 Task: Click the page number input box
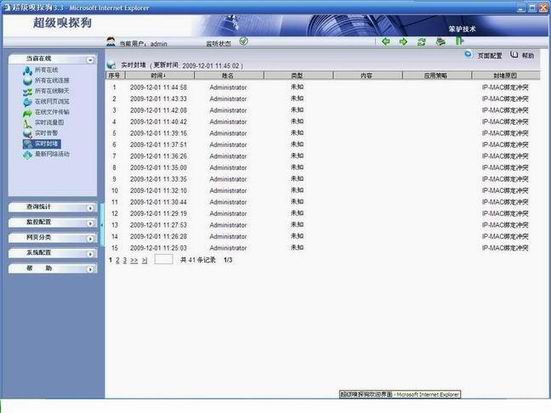click(x=163, y=259)
